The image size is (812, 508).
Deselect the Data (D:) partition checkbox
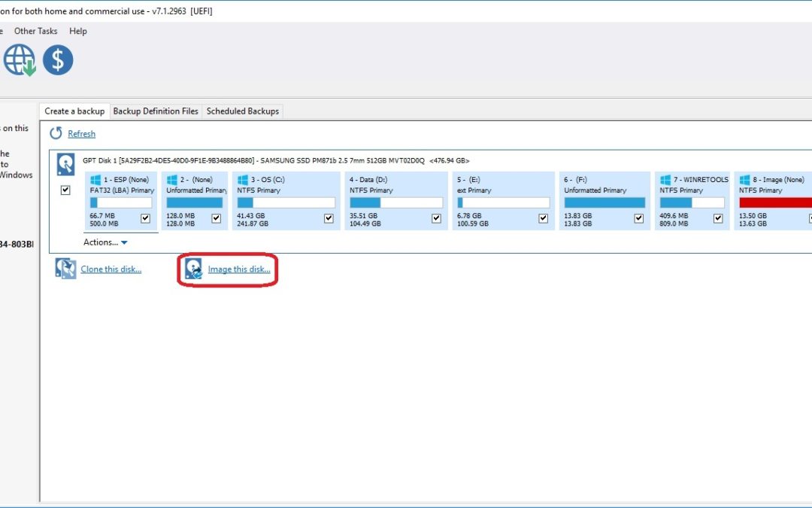pyautogui.click(x=436, y=218)
